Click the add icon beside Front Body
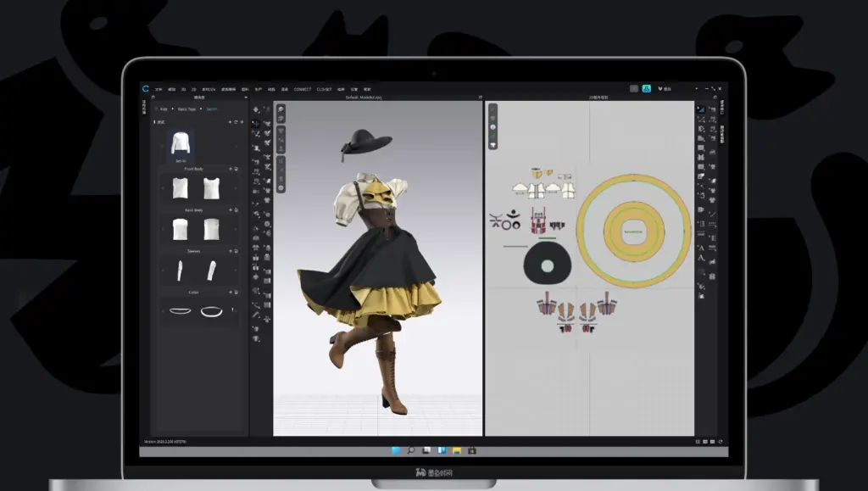The height and width of the screenshot is (491, 868). click(230, 169)
